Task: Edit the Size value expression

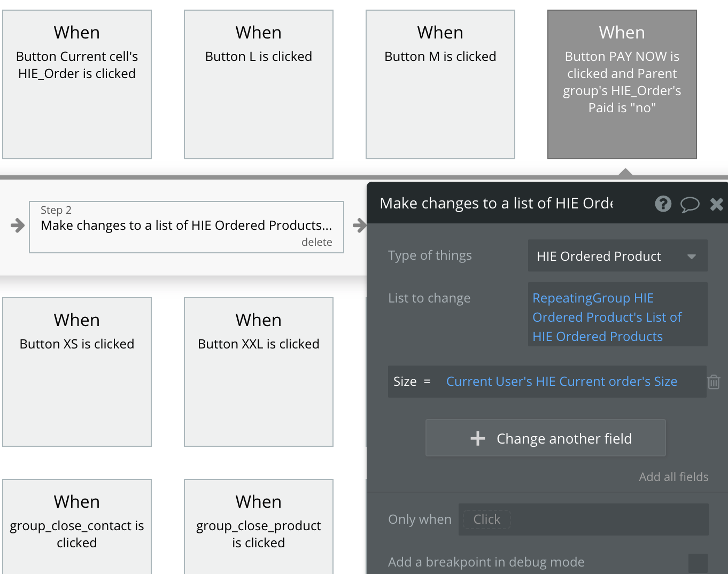Action: coord(561,382)
